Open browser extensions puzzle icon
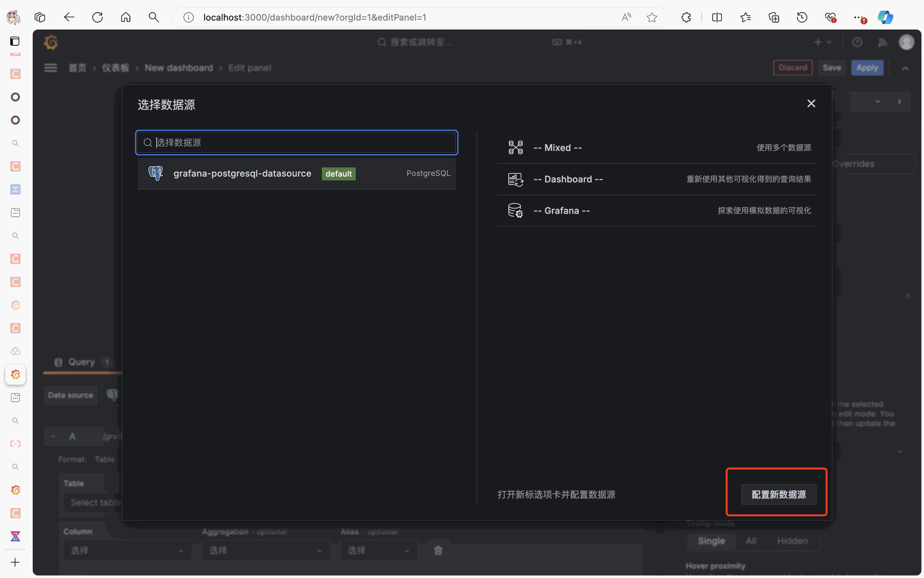The width and height of the screenshot is (924, 578). (686, 17)
